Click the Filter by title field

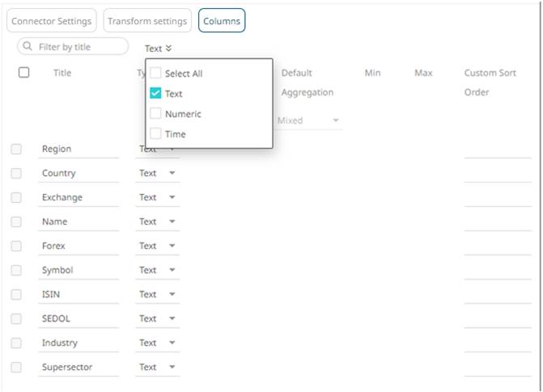coord(79,47)
